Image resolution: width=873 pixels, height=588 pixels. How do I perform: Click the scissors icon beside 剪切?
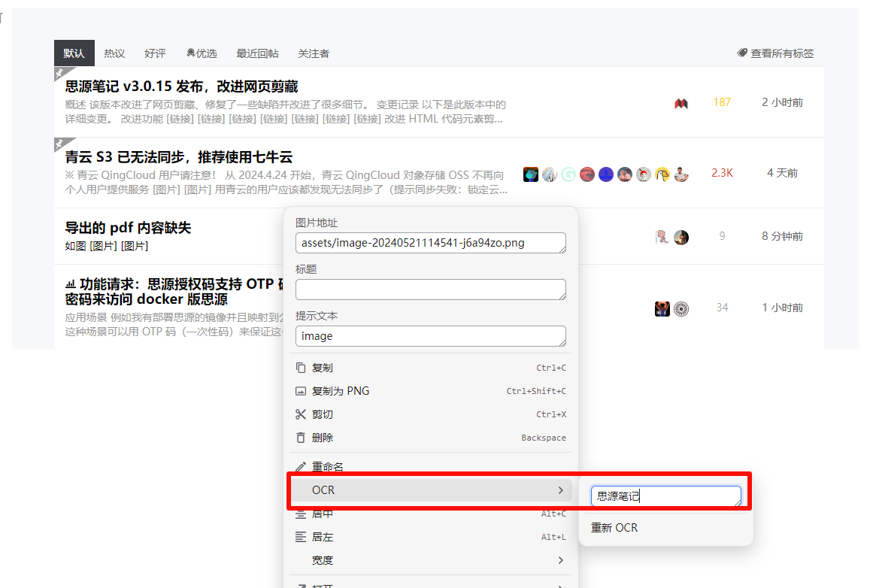point(301,414)
